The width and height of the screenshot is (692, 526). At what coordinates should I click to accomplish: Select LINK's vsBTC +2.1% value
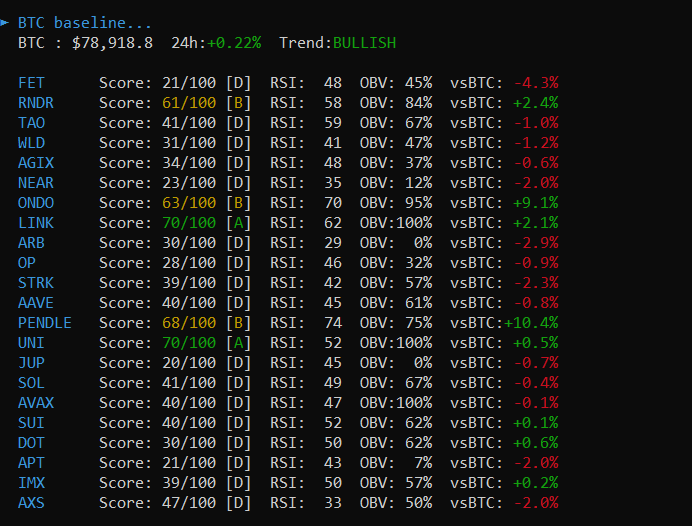coord(536,223)
